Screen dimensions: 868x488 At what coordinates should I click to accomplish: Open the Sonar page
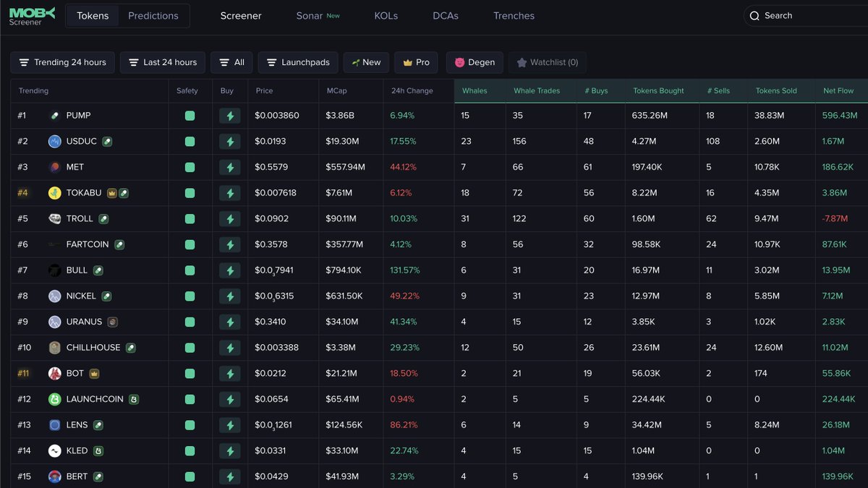[310, 16]
